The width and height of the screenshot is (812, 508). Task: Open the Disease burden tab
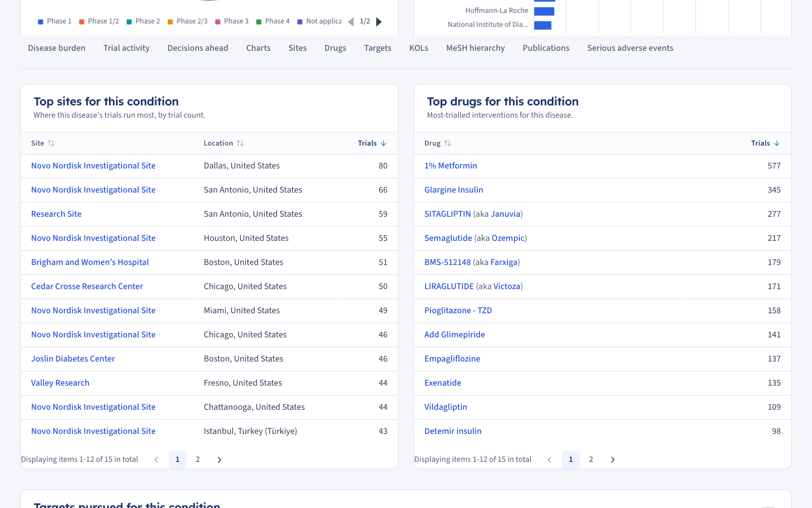point(57,48)
